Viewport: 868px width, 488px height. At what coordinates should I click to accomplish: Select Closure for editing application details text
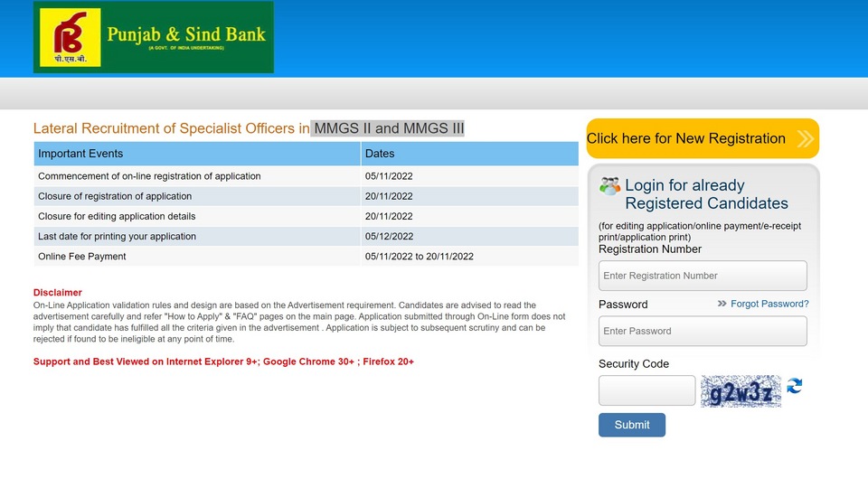[117, 216]
